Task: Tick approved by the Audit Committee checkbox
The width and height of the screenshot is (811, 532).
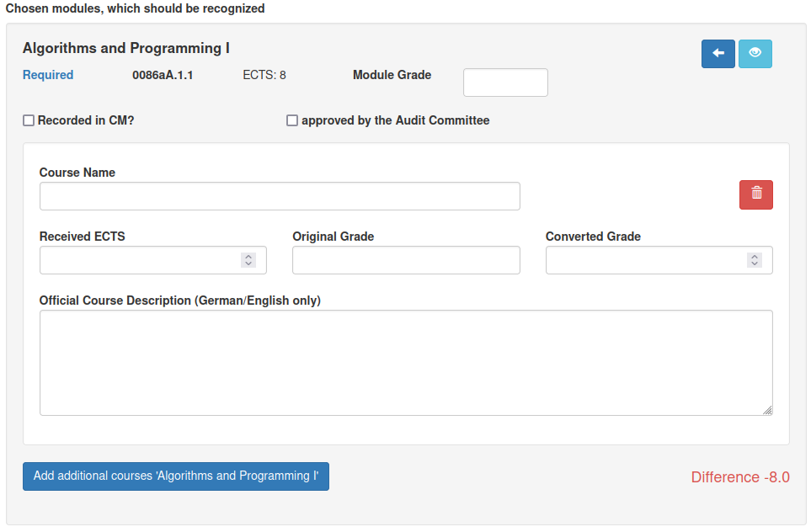Action: (x=292, y=120)
